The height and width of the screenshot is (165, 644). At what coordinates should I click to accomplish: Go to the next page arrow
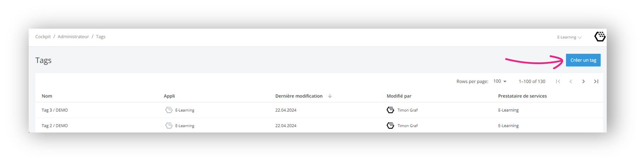(x=583, y=82)
